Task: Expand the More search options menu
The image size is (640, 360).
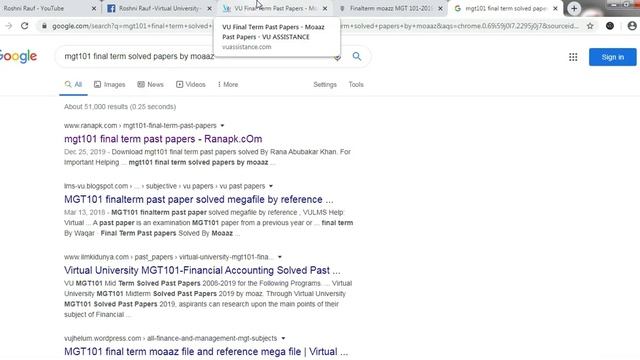Action: coord(228,84)
